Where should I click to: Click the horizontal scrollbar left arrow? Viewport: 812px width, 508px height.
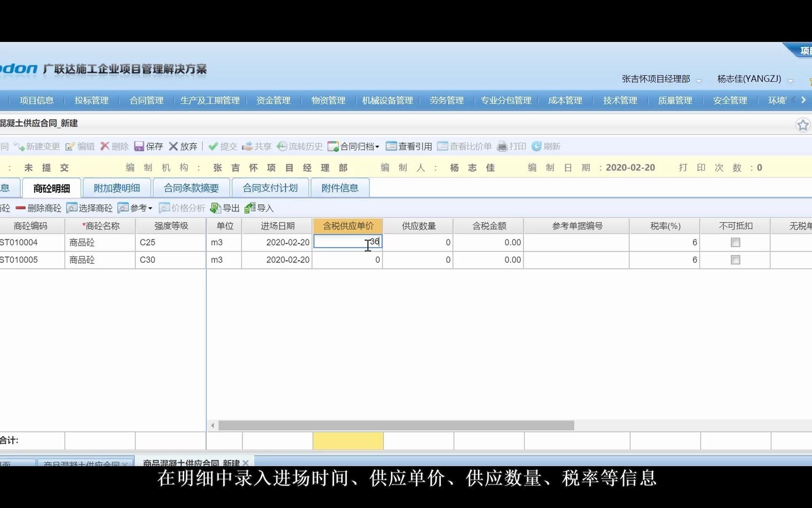[x=212, y=426]
